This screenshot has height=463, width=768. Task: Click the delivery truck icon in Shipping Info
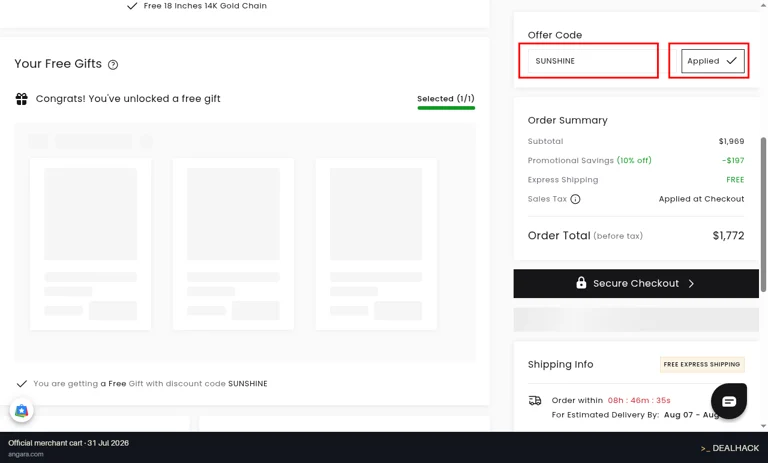pyautogui.click(x=535, y=401)
